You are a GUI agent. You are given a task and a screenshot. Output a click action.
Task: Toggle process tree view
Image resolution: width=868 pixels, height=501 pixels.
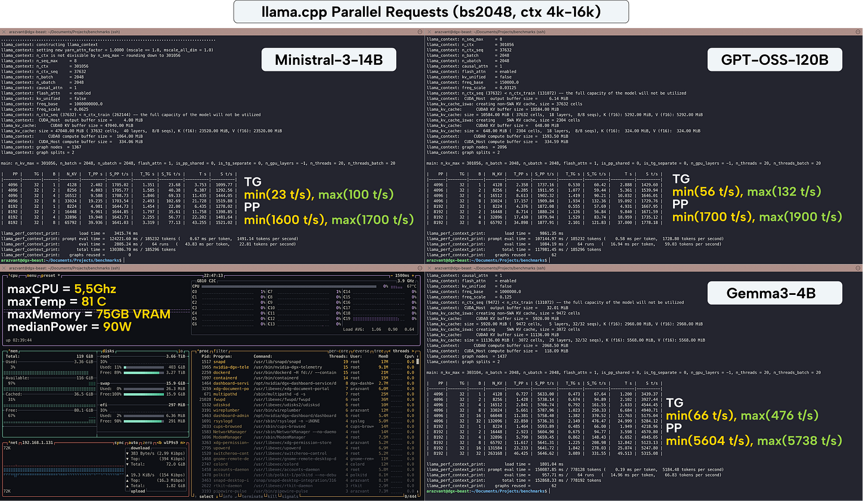379,351
